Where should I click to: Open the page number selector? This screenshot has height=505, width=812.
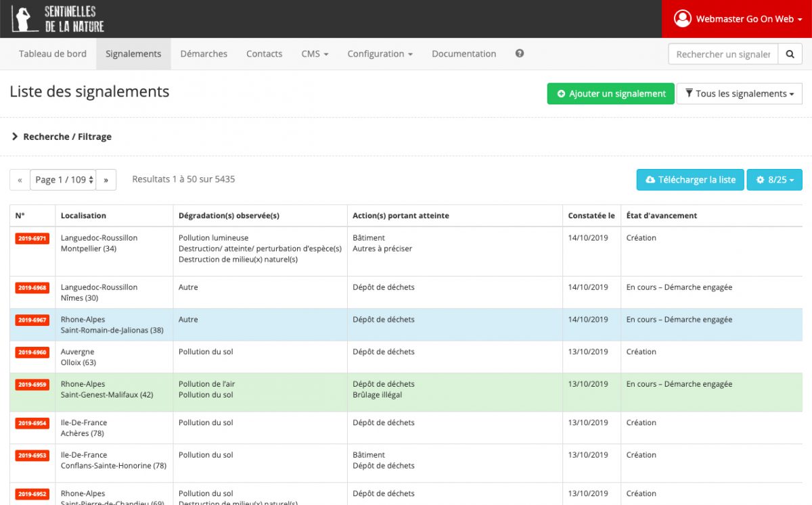[64, 180]
